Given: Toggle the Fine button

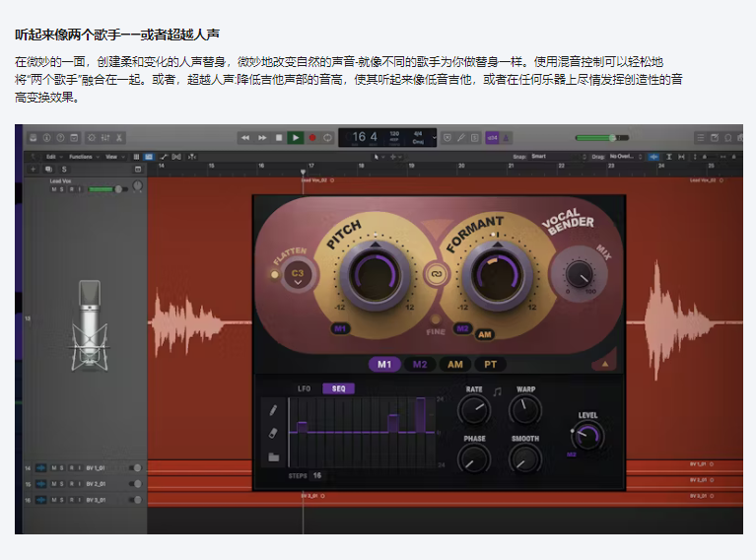Looking at the screenshot, I should (x=436, y=319).
